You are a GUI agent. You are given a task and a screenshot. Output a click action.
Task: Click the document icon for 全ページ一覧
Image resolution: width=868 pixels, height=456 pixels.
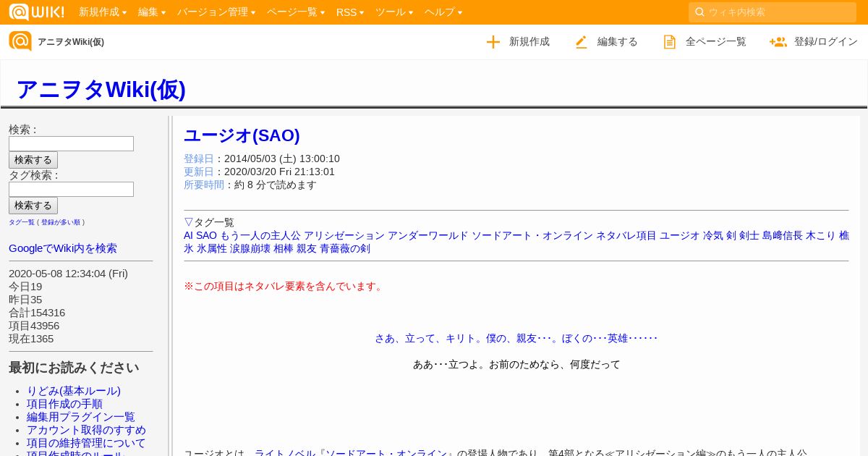[x=670, y=42]
